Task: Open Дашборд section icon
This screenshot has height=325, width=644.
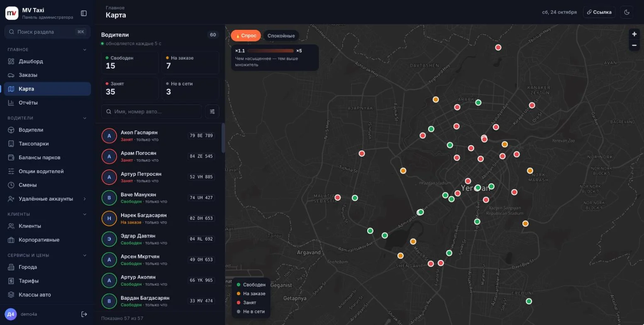Action: pos(11,61)
